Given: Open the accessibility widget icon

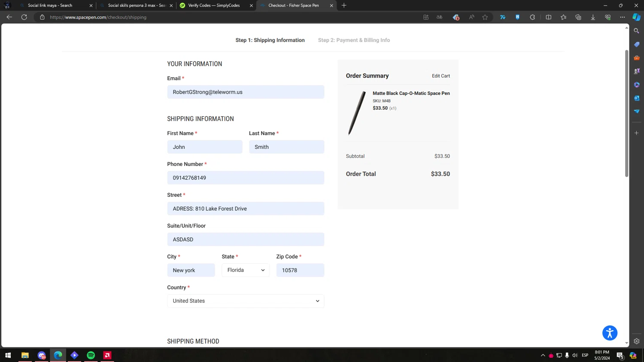Looking at the screenshot, I should (610, 333).
